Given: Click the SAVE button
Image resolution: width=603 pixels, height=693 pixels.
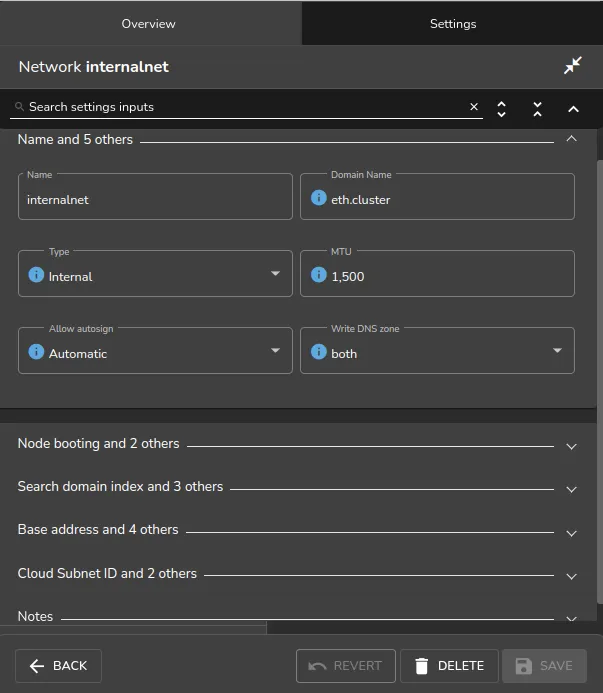Looking at the screenshot, I should pos(545,666).
